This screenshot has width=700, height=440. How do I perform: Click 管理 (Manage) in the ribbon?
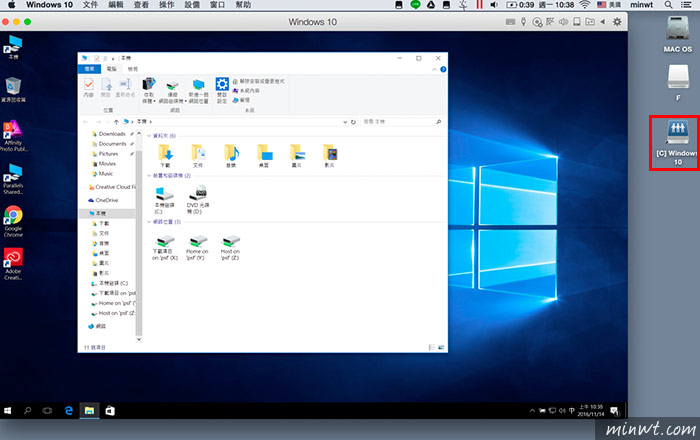coord(242,100)
